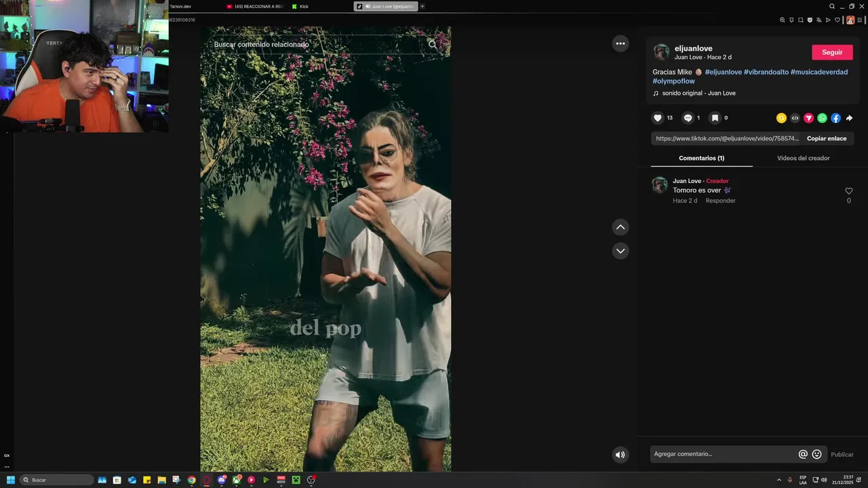The image size is (868, 488).
Task: Reply to comment using Responder
Action: pos(720,201)
